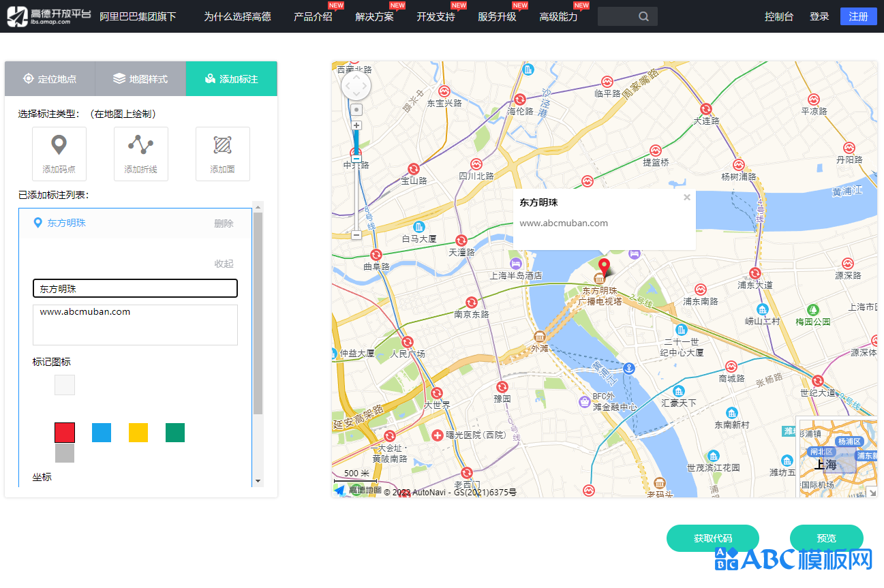884x588 pixels.
Task: Click the 获取代码 button
Action: (x=713, y=538)
